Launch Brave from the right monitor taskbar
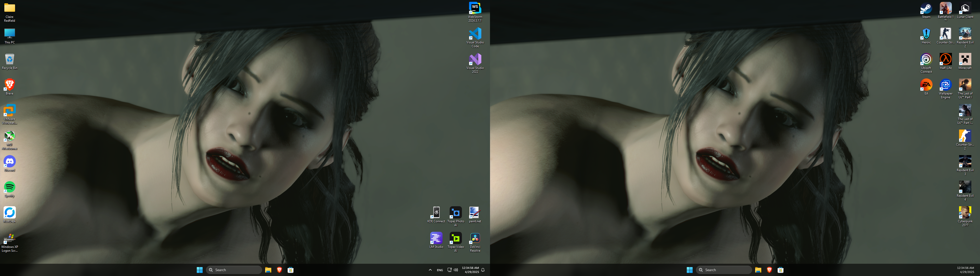Image resolution: width=980 pixels, height=276 pixels. pyautogui.click(x=769, y=270)
